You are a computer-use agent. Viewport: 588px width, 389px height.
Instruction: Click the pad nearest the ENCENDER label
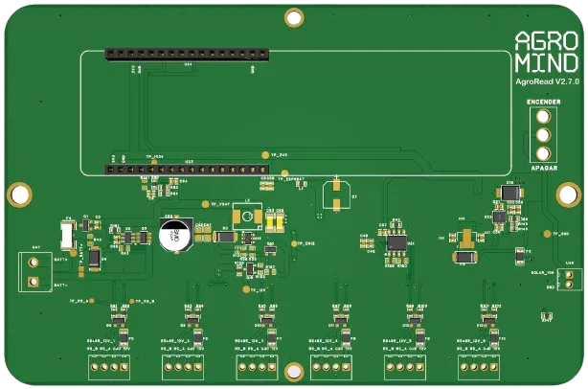(543, 117)
